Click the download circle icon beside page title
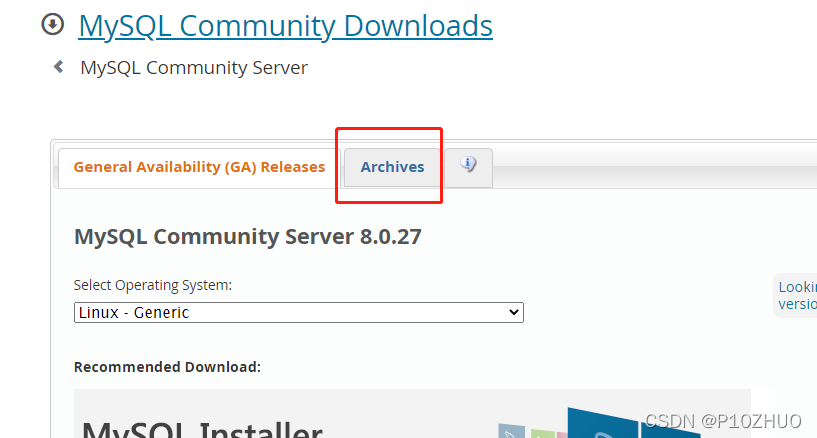 click(x=53, y=24)
